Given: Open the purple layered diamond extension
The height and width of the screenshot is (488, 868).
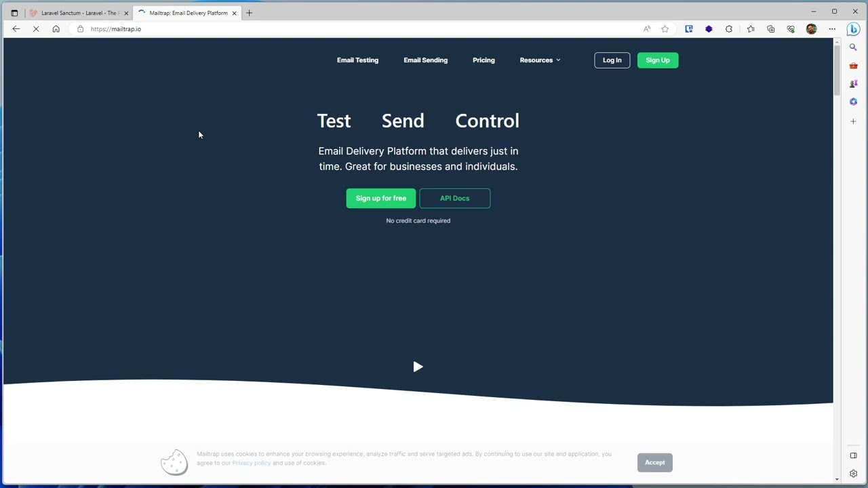Looking at the screenshot, I should click(709, 29).
